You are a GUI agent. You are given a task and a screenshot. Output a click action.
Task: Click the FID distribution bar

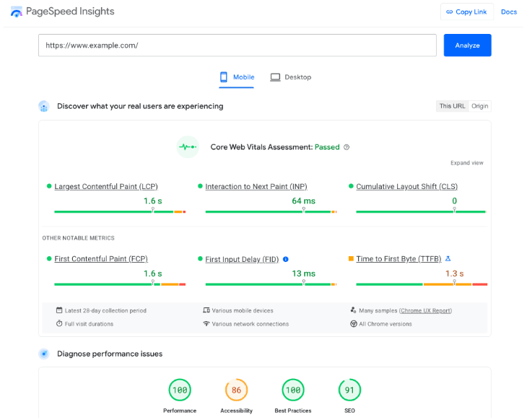coord(271,284)
